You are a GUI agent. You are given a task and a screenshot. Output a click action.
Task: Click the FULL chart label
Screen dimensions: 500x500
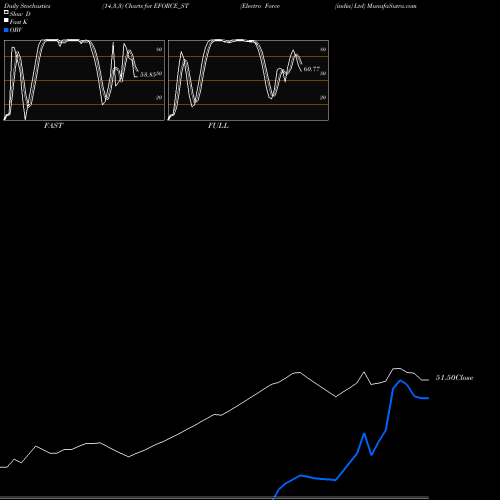pos(218,126)
